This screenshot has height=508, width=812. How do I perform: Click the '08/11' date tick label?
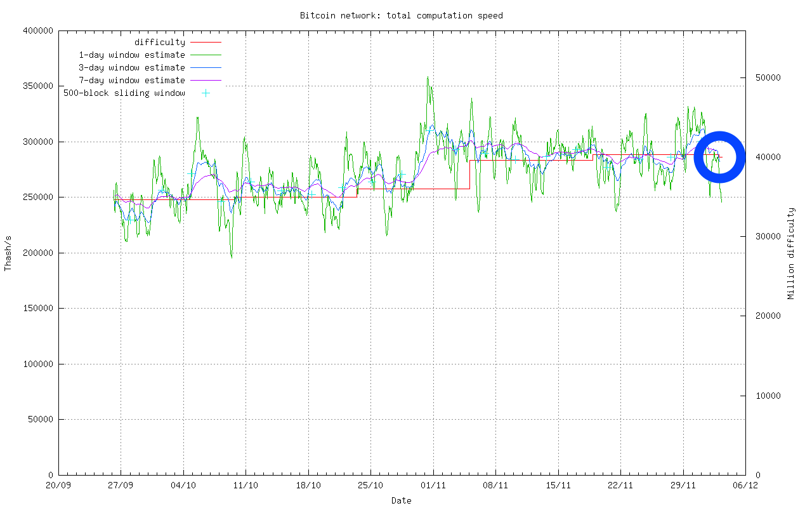pyautogui.click(x=495, y=486)
